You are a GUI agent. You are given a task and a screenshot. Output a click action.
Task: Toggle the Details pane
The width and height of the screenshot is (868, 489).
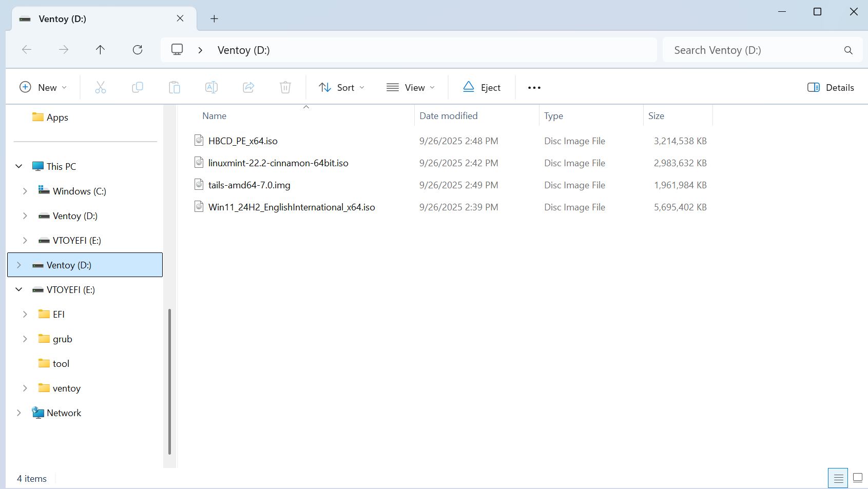[x=831, y=87]
